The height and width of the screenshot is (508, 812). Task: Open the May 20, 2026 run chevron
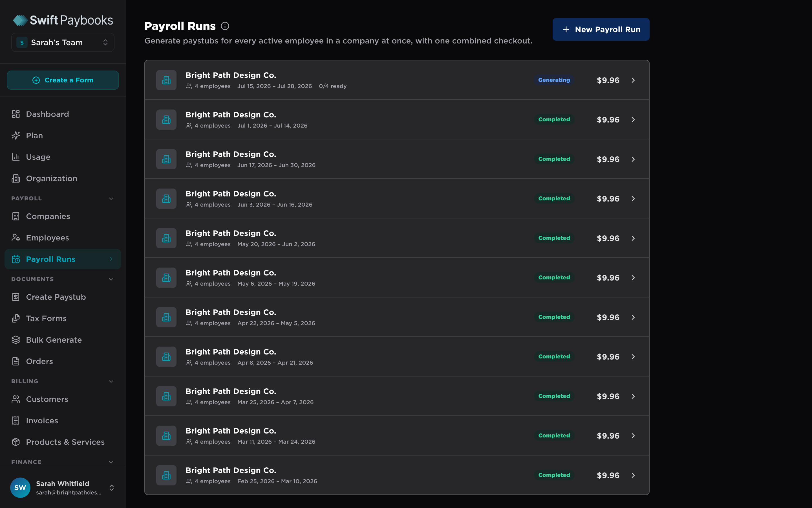[x=633, y=238]
